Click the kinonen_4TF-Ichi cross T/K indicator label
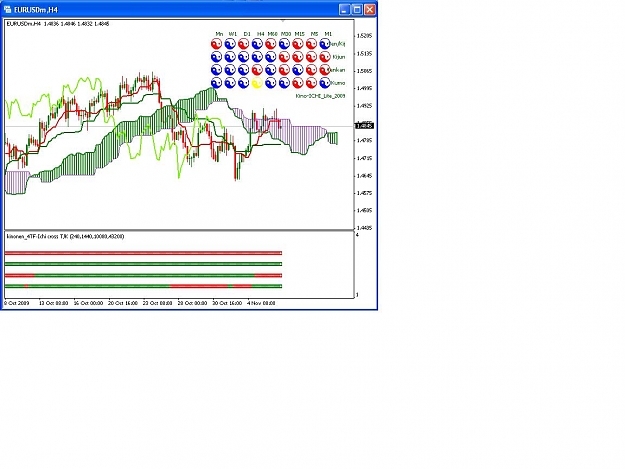Image resolution: width=625 pixels, height=469 pixels. click(65, 236)
